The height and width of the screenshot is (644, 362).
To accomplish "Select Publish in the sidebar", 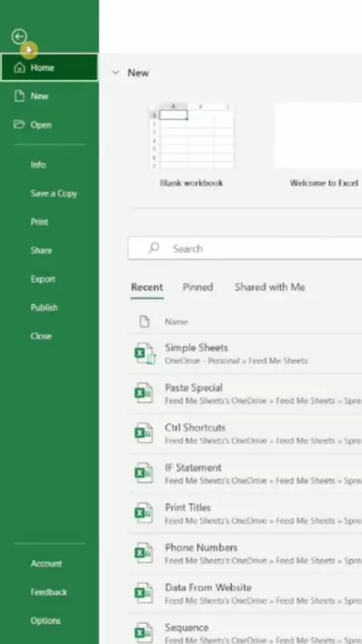I will 44,308.
